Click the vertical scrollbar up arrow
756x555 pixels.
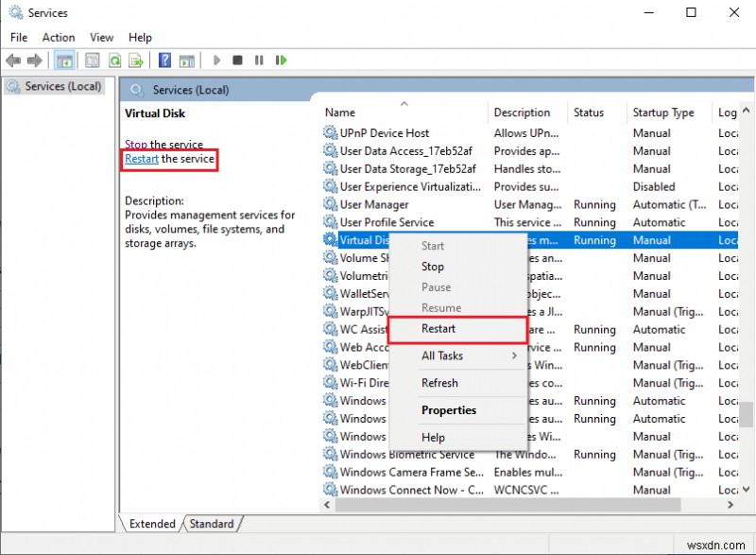tap(746, 110)
